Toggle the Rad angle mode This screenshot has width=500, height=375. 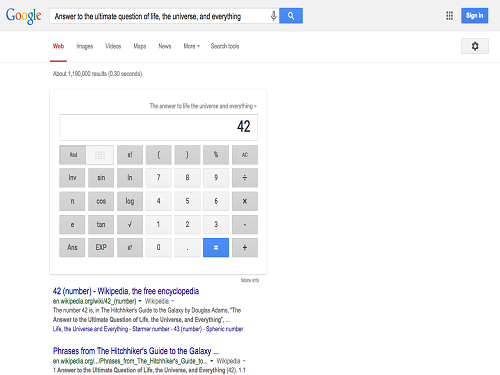pyautogui.click(x=73, y=155)
